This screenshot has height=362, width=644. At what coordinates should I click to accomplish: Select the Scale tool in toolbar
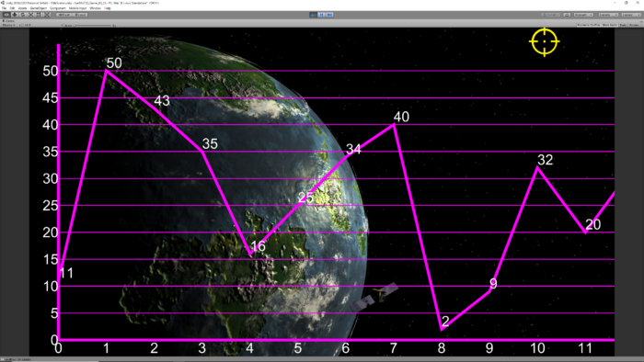[30, 15]
